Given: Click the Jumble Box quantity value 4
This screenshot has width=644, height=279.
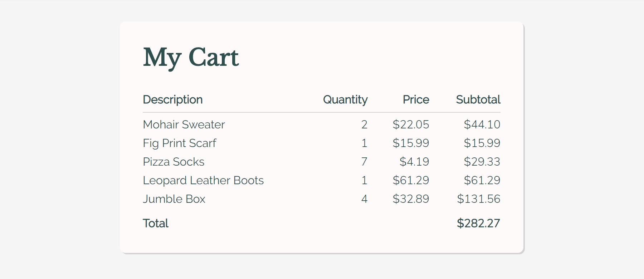Looking at the screenshot, I should coord(364,199).
